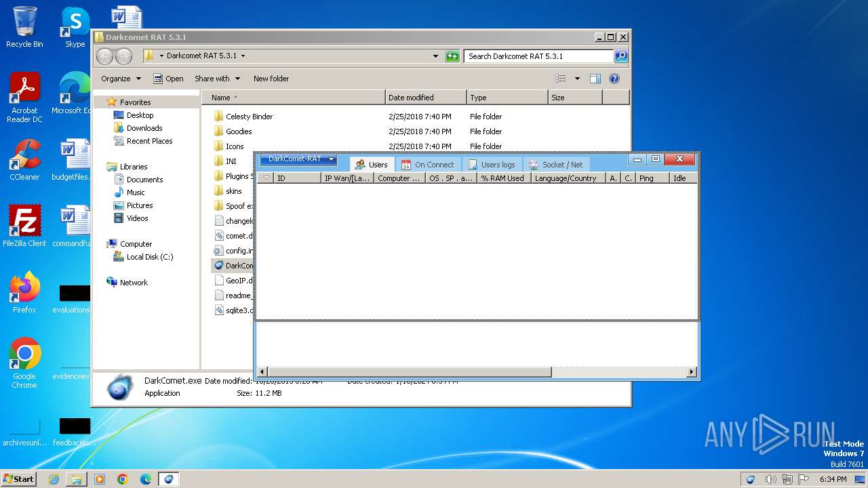Open Explorer help icon
This screenshot has width=868, height=488.
coord(614,79)
